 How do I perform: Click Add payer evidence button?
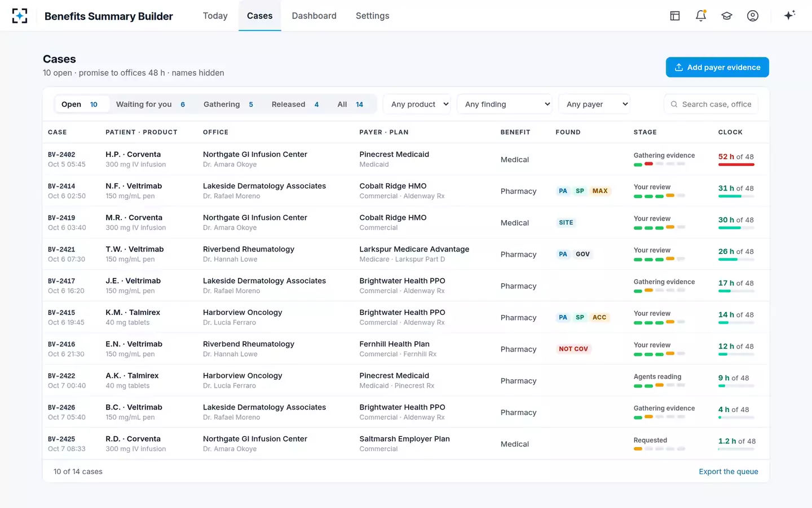pyautogui.click(x=717, y=67)
